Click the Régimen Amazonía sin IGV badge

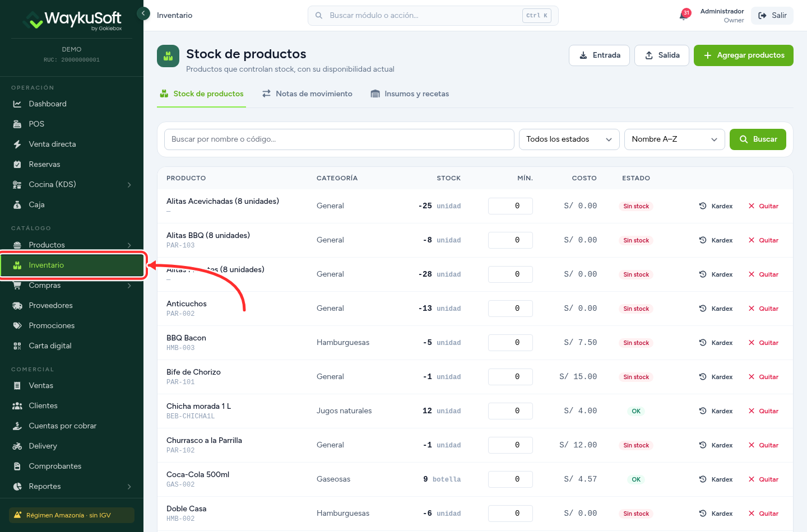[x=72, y=515]
